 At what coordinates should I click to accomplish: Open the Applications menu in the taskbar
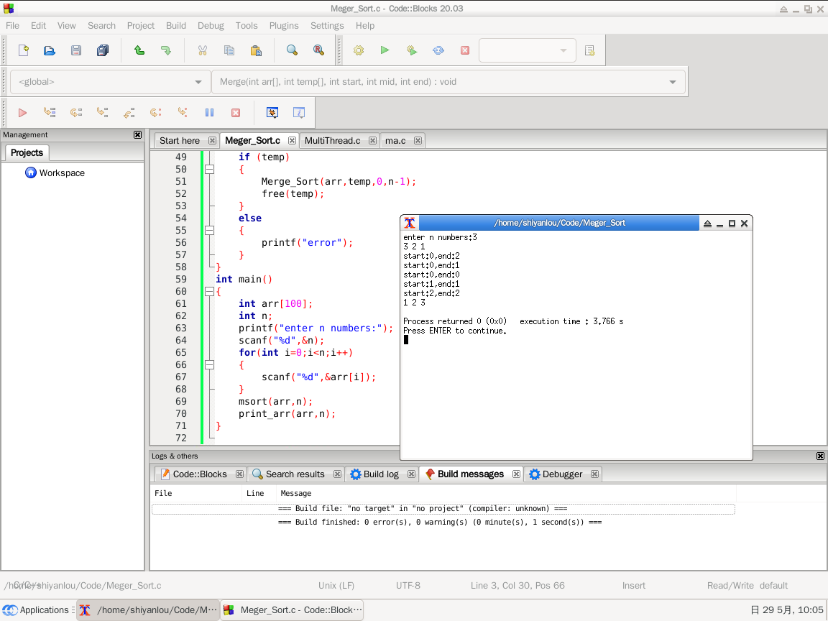click(x=36, y=610)
